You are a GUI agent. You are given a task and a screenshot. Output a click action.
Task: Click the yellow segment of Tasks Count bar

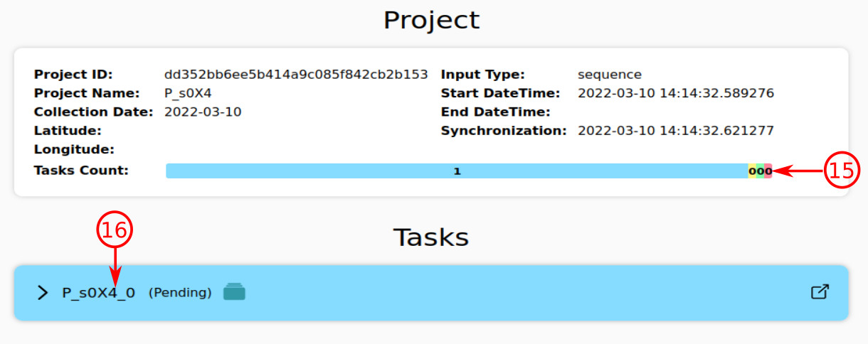point(751,171)
